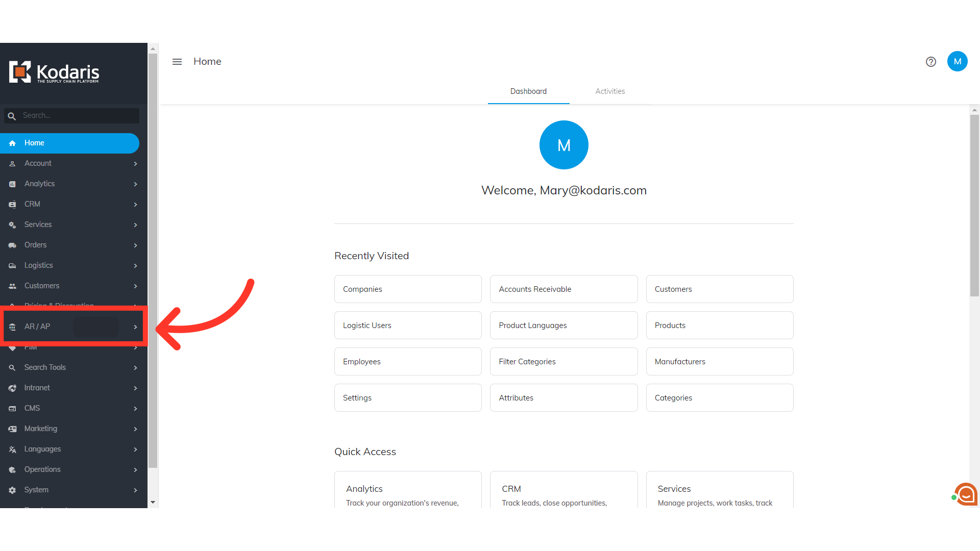
Task: Click the Languages translate icon
Action: tap(12, 449)
